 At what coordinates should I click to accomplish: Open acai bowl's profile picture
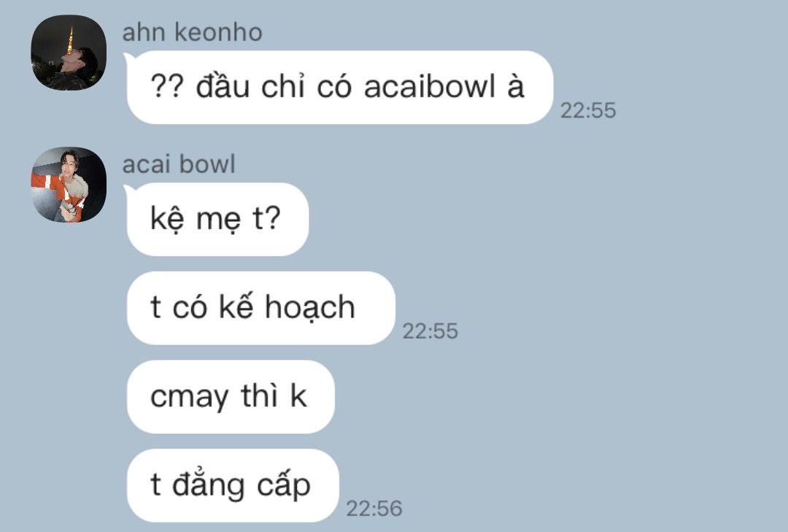(69, 185)
